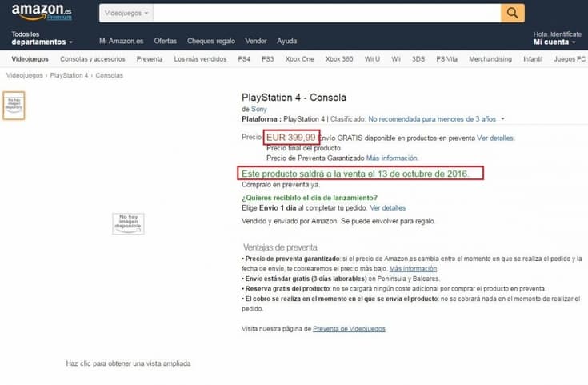Screen dimensions: 588x385
Task: Click the release date text '13 de octubre de 2016'
Action: (x=422, y=174)
